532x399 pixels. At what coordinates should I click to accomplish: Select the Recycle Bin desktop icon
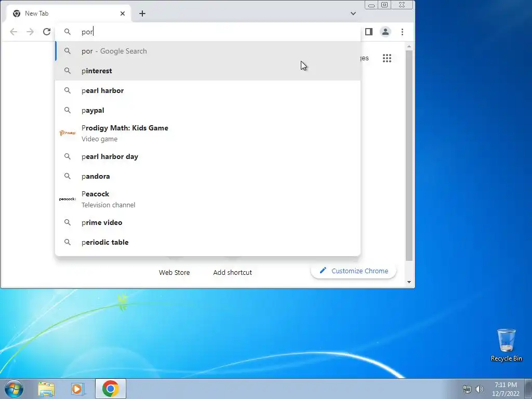point(506,345)
